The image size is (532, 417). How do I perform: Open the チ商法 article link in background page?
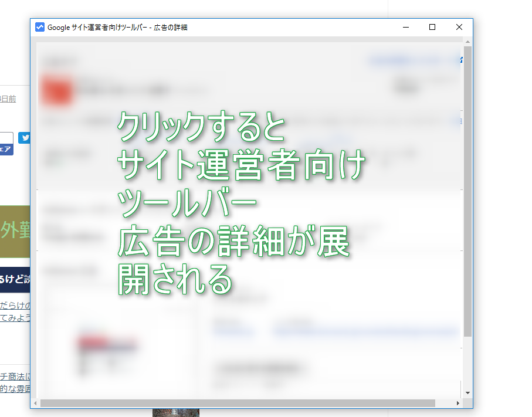(x=15, y=382)
